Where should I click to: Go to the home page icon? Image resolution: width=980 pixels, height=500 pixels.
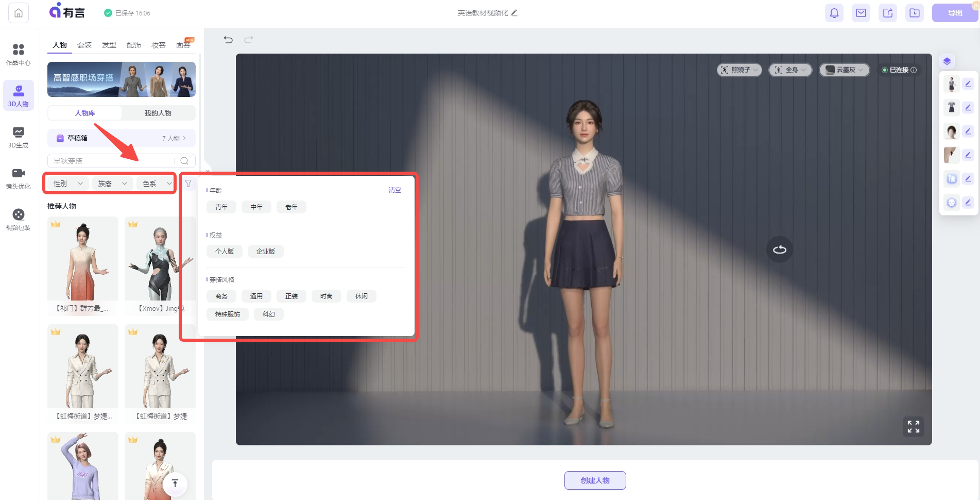19,13
